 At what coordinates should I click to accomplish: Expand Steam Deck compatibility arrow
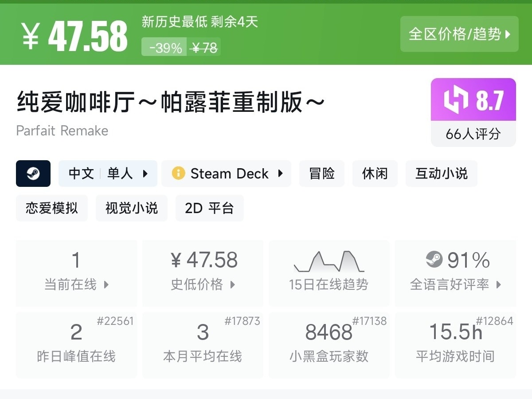pyautogui.click(x=280, y=174)
